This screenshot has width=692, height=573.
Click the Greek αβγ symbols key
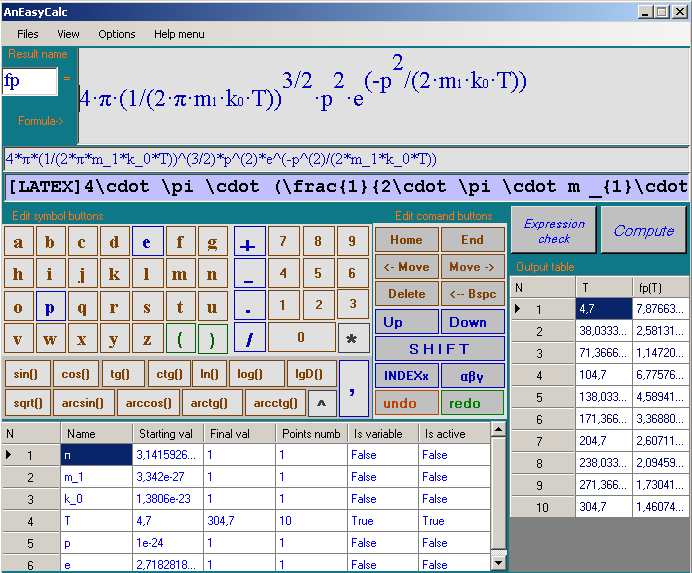472,376
